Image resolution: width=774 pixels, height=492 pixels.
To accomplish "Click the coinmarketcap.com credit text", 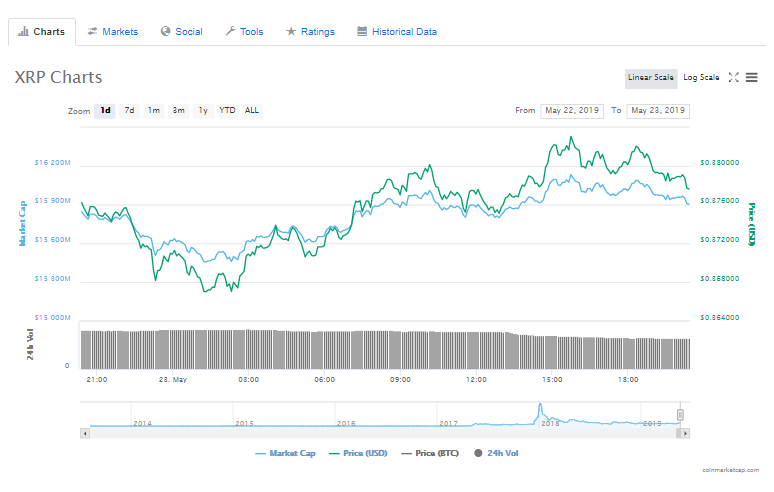I will (x=731, y=470).
